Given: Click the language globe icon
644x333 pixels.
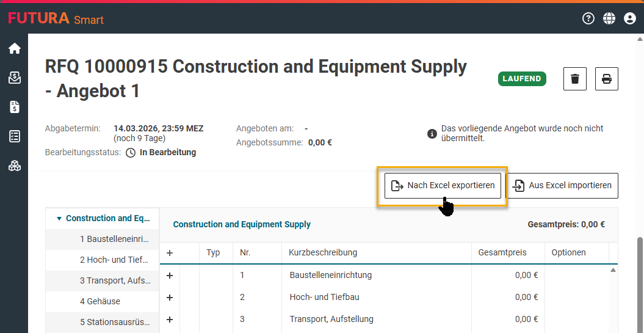Looking at the screenshot, I should coord(609,18).
